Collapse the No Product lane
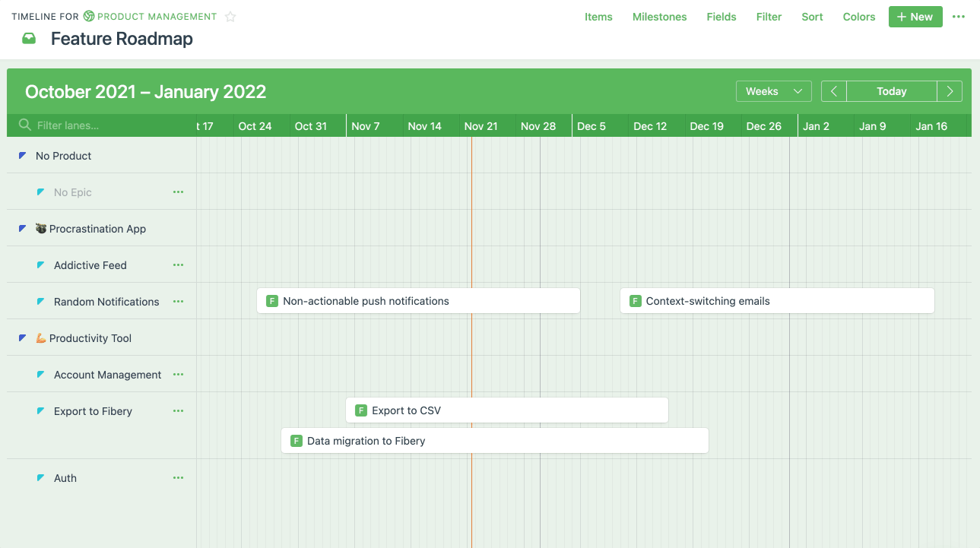The height and width of the screenshot is (548, 980). click(22, 156)
